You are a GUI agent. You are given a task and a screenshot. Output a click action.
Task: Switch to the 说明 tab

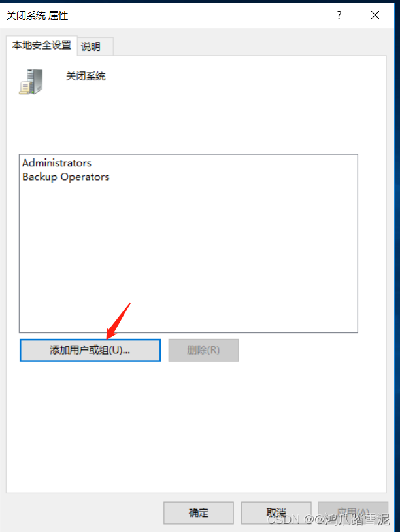[95, 46]
